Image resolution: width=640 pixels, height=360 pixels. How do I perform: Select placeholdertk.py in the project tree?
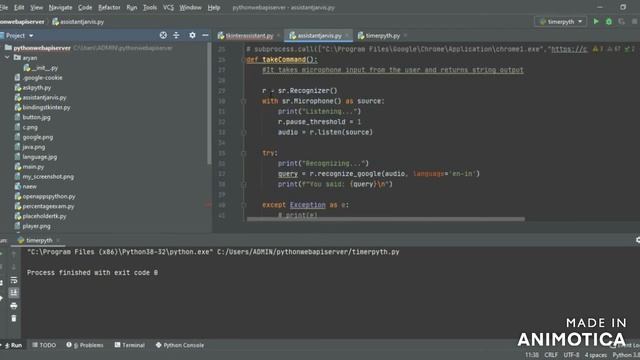tap(44, 216)
